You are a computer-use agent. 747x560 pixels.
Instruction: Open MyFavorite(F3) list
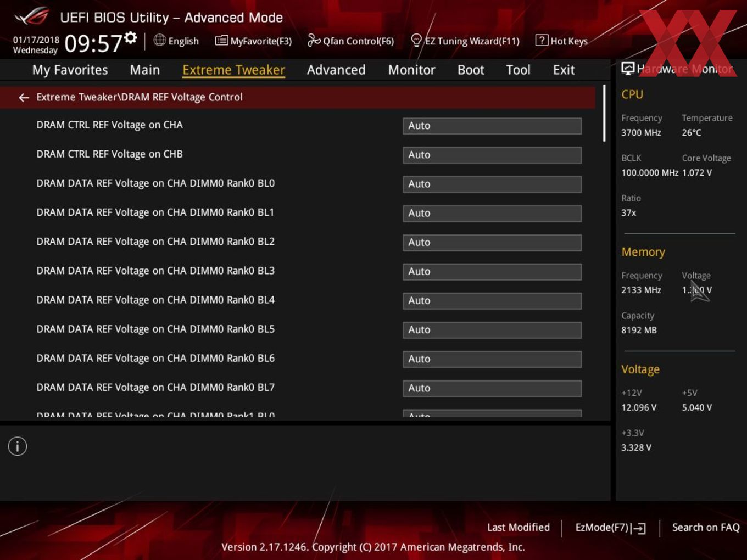pos(253,41)
